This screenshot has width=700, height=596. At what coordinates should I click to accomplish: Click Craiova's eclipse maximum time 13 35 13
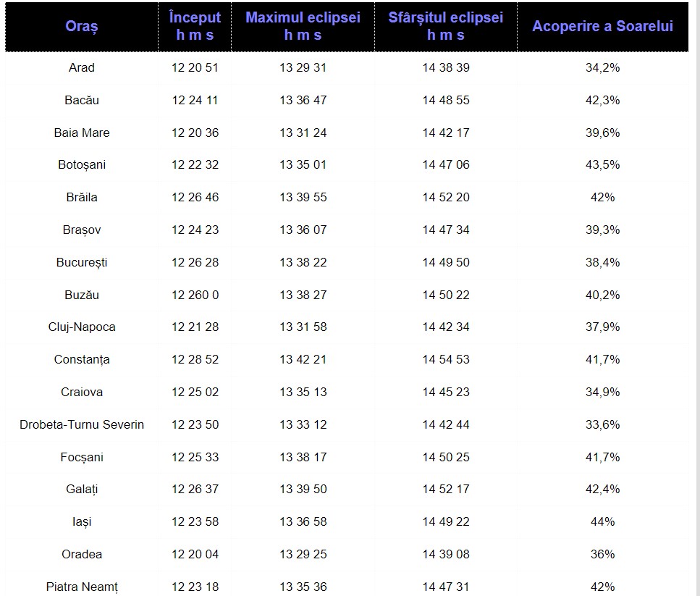(303, 393)
